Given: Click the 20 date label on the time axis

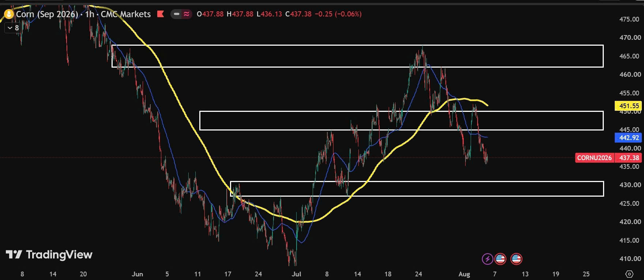Looking at the screenshot, I should coord(83,274).
